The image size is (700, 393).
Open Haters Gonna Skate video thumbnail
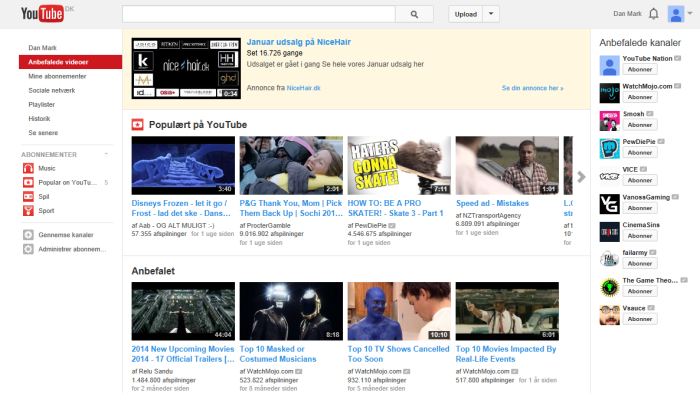coord(399,165)
